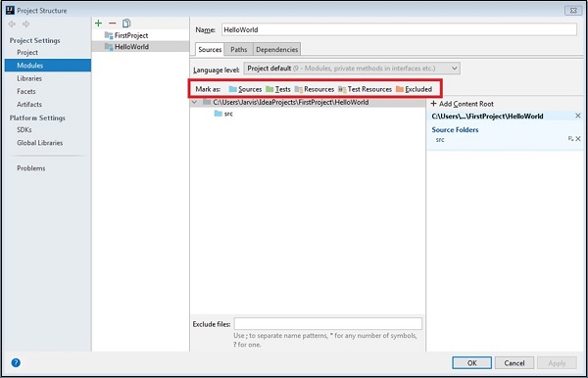588x378 pixels.
Task: Mark folder as Excluded
Action: (414, 89)
